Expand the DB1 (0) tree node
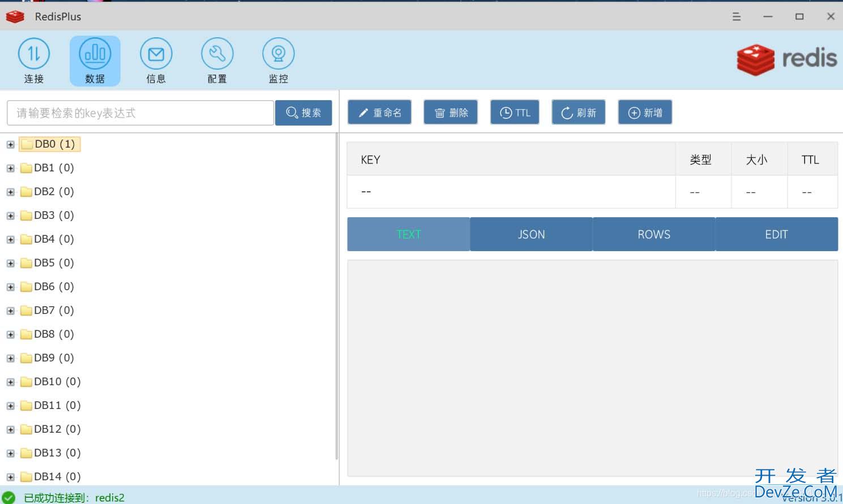 tap(10, 169)
